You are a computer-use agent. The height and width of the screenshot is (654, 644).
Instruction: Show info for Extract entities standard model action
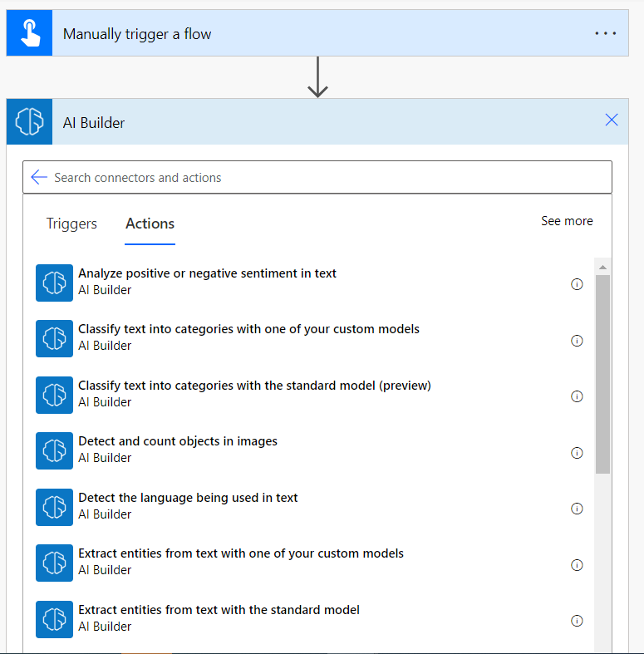click(x=577, y=621)
